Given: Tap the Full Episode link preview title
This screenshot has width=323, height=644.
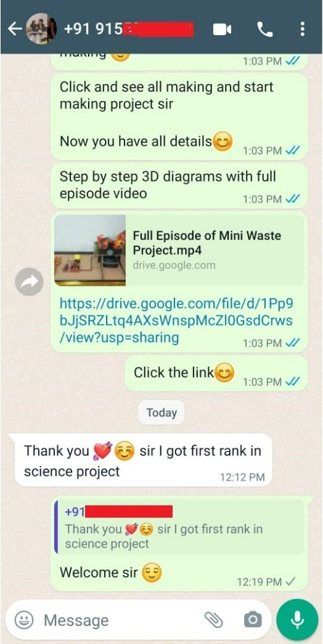Looking at the screenshot, I should [x=206, y=243].
